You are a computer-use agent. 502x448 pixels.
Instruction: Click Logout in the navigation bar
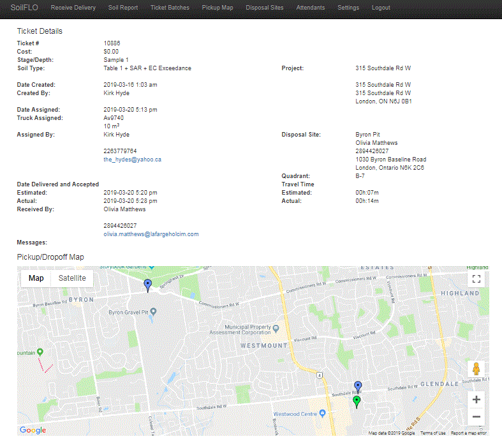pyautogui.click(x=381, y=8)
